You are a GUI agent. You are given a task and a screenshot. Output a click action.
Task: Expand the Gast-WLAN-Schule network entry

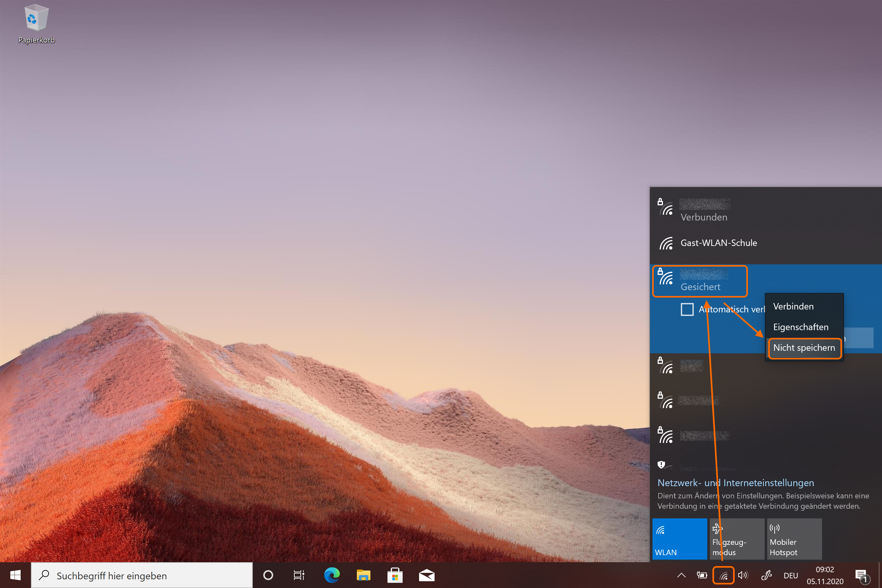[718, 243]
